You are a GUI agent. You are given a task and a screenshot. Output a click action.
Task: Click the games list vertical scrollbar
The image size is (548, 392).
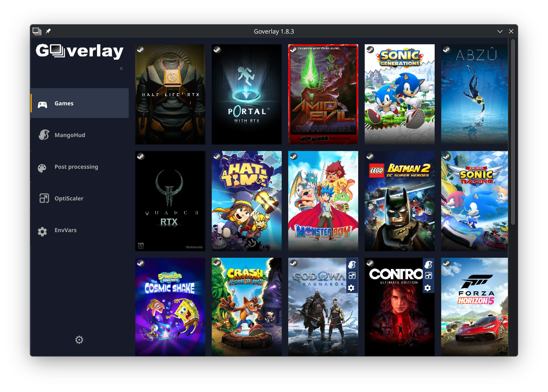513,132
